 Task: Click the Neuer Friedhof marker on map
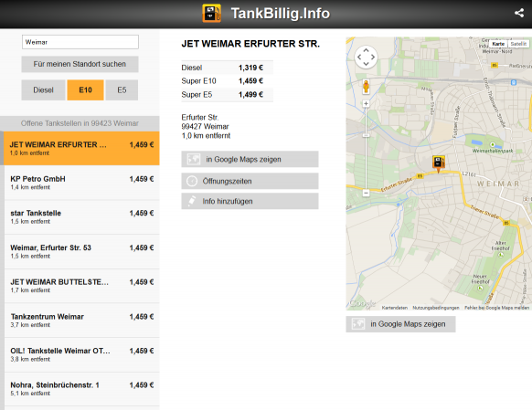pyautogui.click(x=480, y=289)
